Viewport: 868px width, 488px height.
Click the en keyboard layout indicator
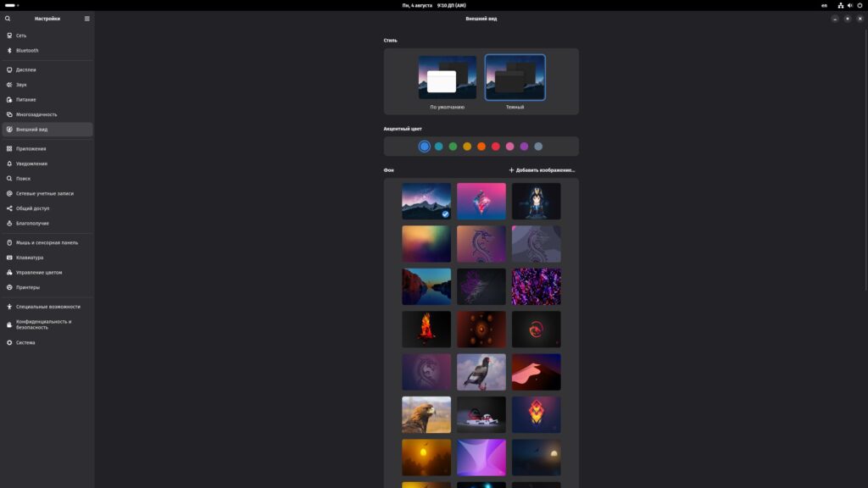tap(824, 6)
